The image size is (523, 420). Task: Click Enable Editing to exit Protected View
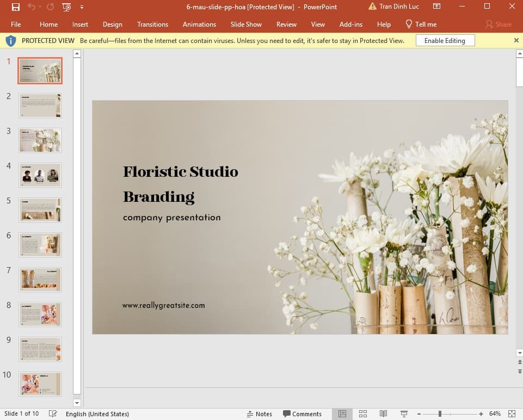coord(445,40)
